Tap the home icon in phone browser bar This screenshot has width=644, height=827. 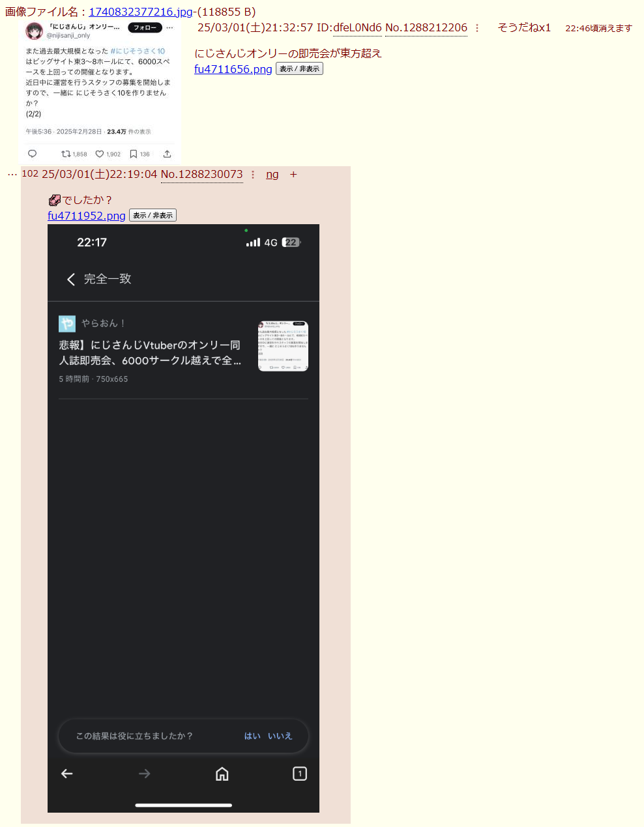pyautogui.click(x=222, y=774)
